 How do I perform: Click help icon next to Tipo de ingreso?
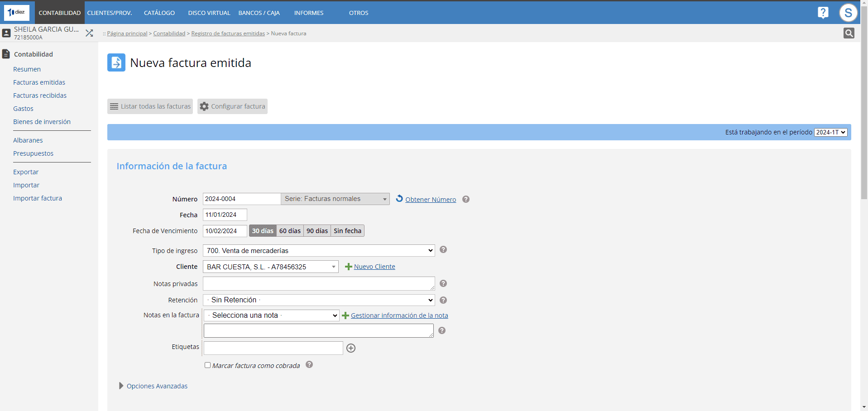click(x=443, y=250)
